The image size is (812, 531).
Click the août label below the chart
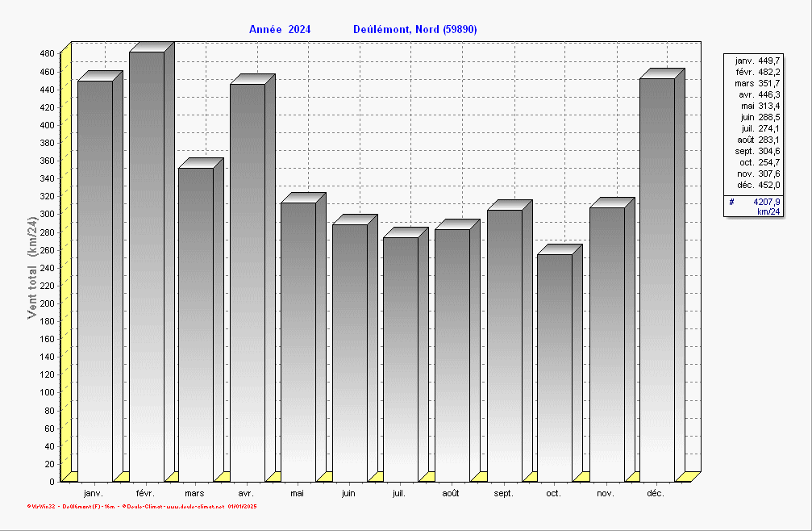click(451, 493)
